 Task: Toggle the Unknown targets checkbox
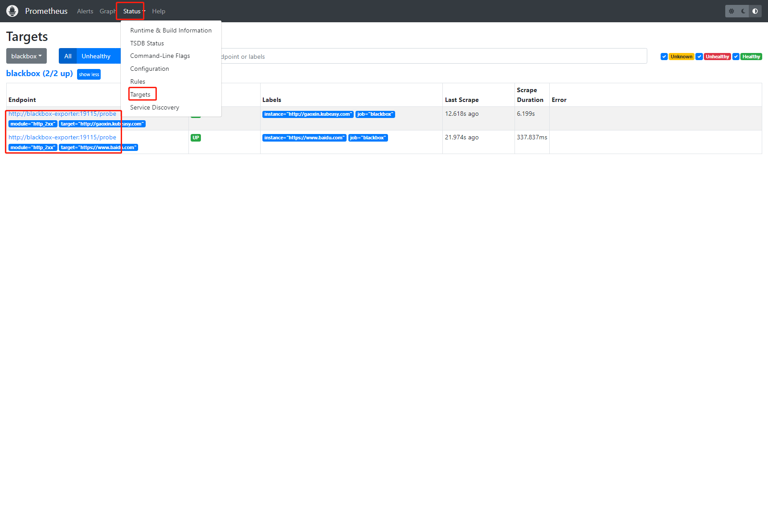click(664, 57)
